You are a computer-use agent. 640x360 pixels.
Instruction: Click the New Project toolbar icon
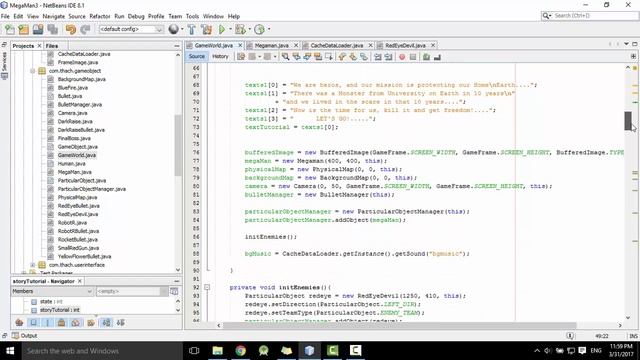[x=24, y=29]
